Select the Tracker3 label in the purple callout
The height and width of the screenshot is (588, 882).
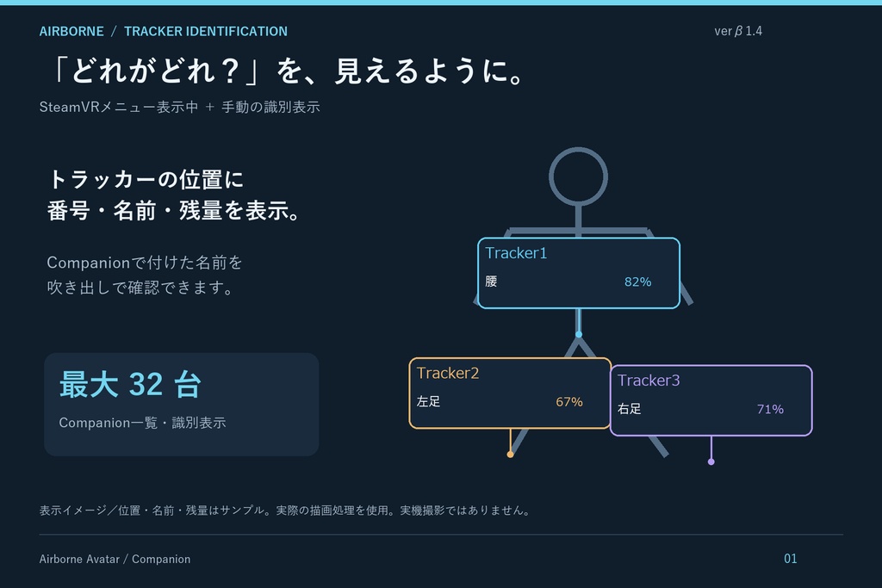(x=649, y=381)
